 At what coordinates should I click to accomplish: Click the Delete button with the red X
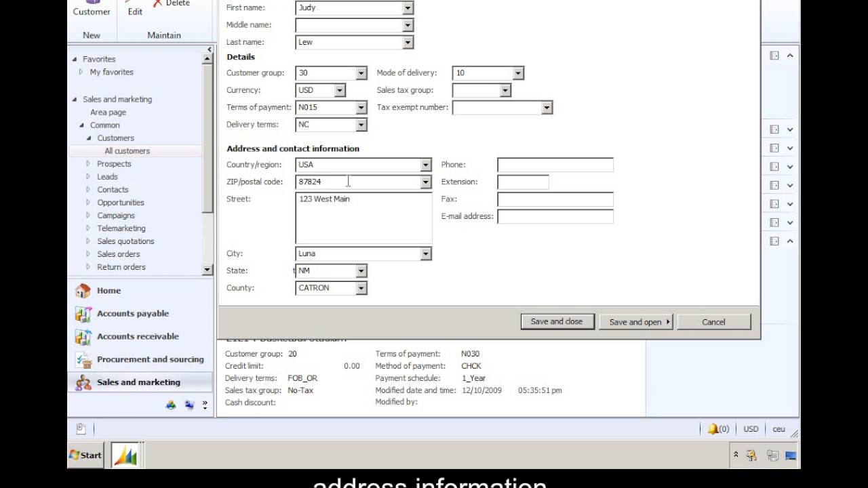click(x=172, y=3)
